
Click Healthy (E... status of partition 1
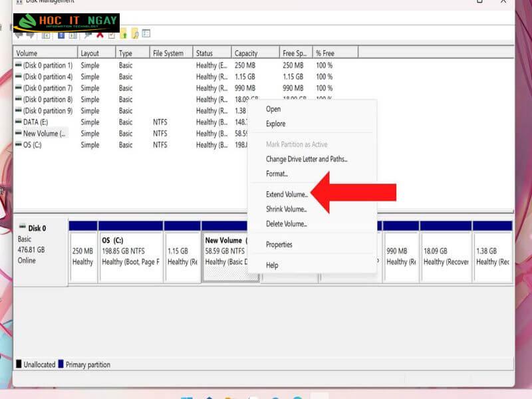[211, 65]
